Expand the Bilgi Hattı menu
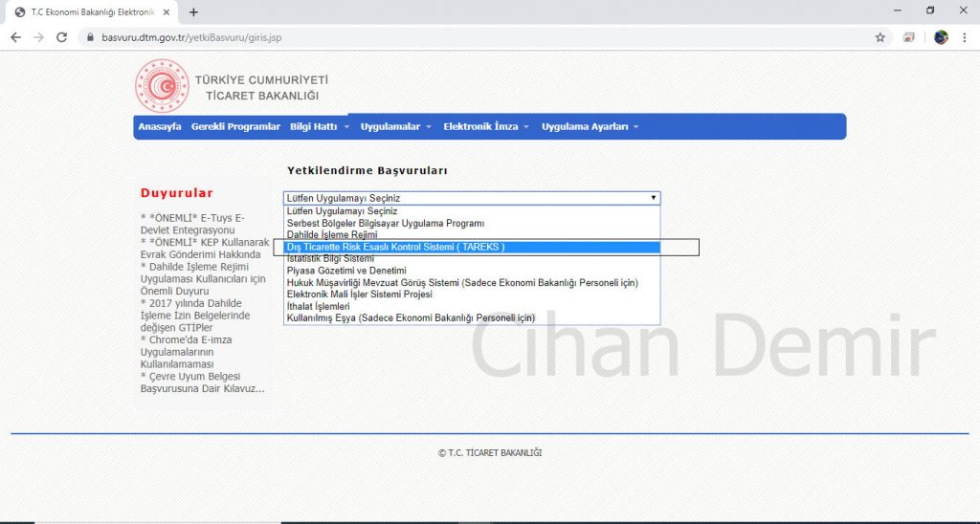 [320, 127]
